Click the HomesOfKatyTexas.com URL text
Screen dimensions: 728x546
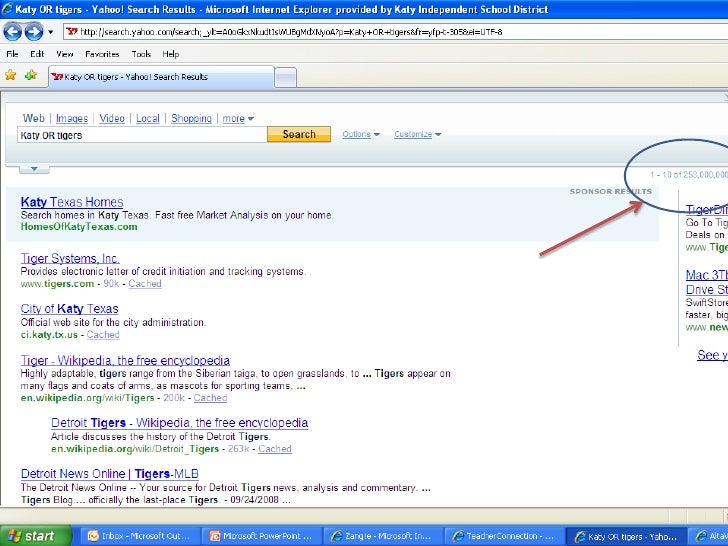pos(79,227)
